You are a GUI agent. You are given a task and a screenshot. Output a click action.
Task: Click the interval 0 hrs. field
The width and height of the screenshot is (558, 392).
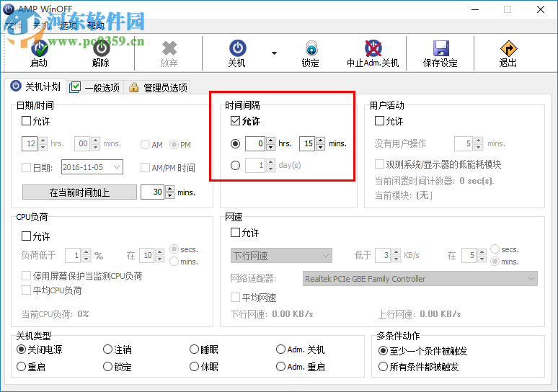coord(255,143)
